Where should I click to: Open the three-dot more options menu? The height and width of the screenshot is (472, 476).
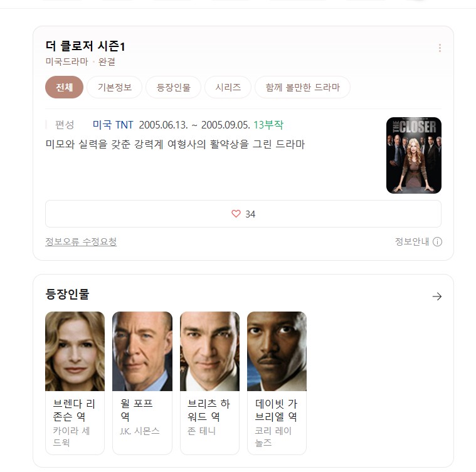440,48
